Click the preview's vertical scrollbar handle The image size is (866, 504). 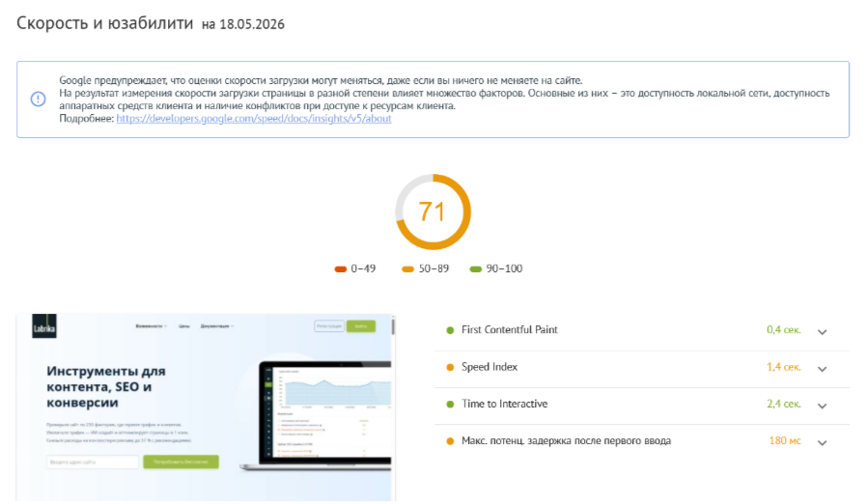(x=393, y=325)
